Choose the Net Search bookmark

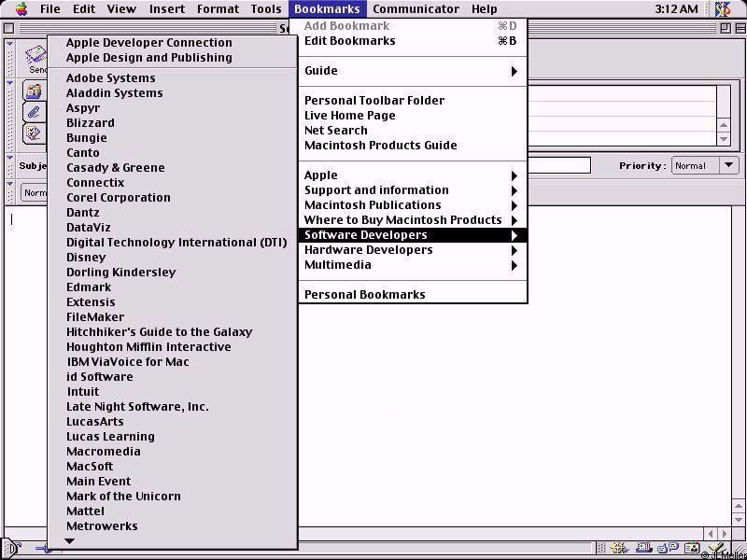tap(413, 131)
